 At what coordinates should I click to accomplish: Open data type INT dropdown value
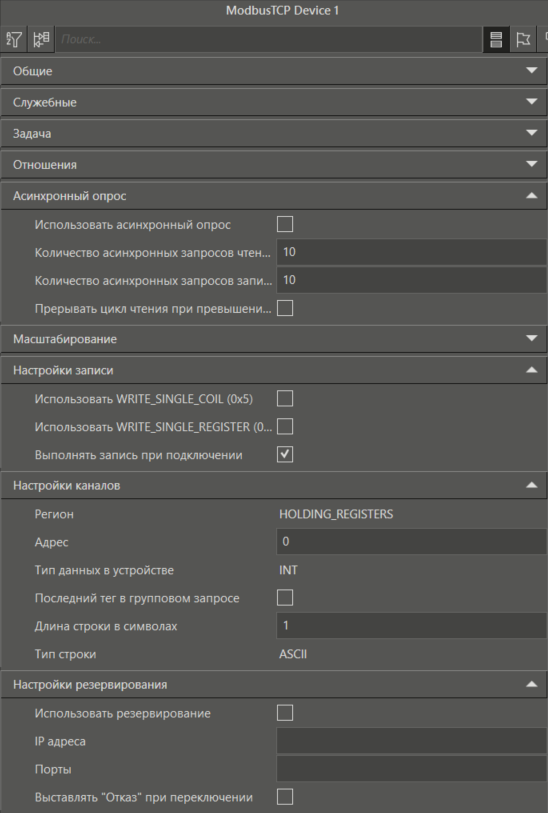(288, 570)
